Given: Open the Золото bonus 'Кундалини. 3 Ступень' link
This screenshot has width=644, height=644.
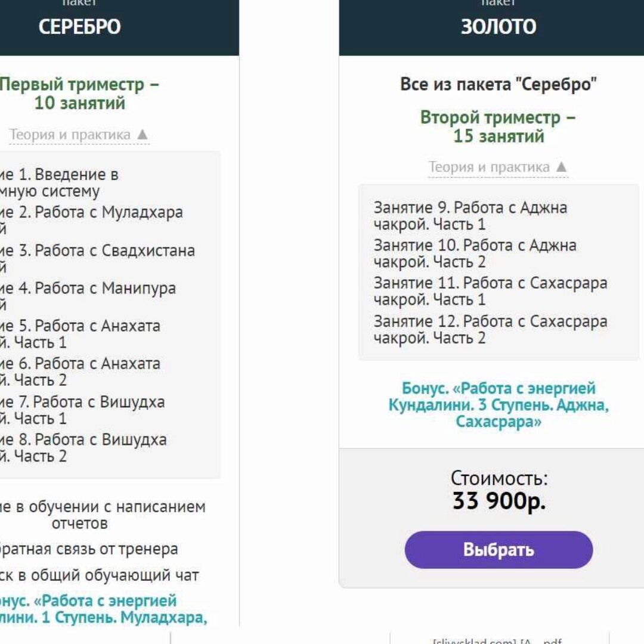Looking at the screenshot, I should point(498,405).
